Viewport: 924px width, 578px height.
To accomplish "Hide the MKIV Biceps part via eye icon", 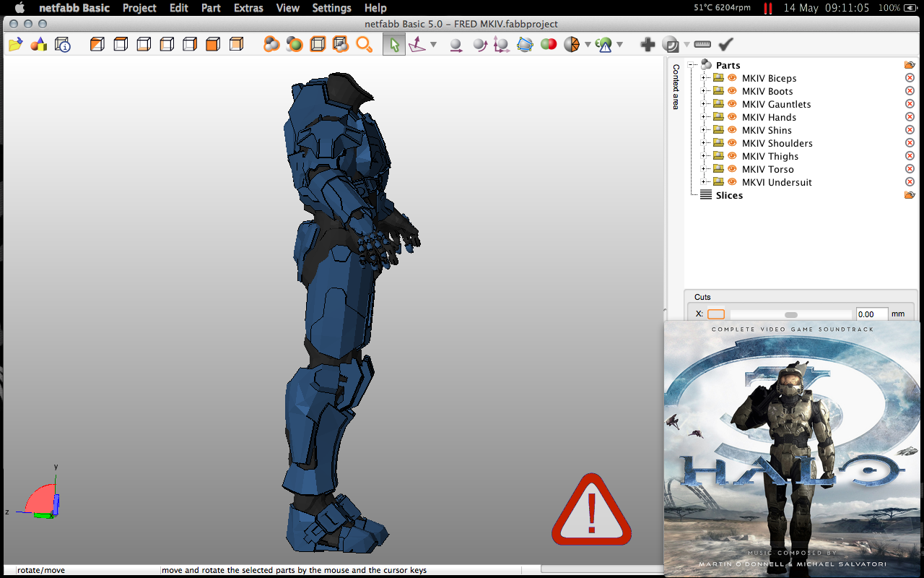I will 732,78.
